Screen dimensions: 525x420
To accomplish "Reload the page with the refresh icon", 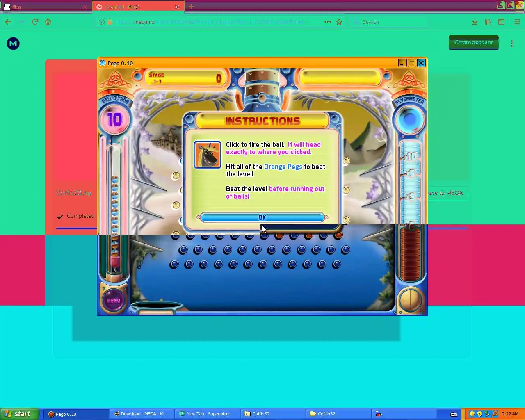I will pyautogui.click(x=35, y=22).
